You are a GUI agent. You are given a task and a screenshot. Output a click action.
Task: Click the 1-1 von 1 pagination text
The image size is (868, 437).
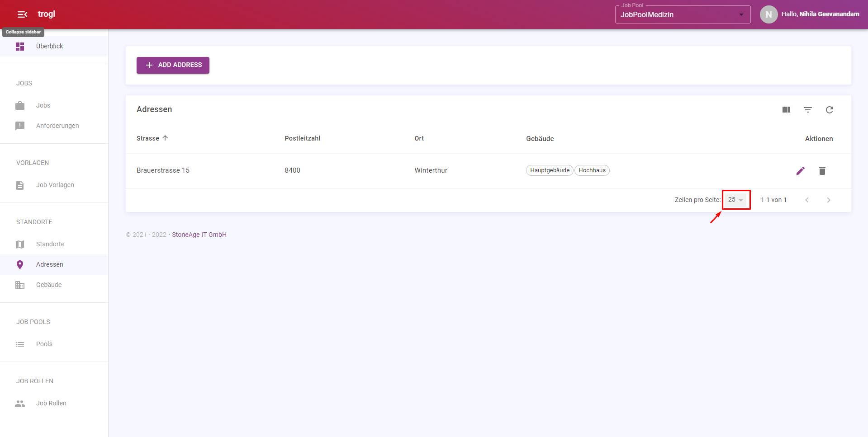click(773, 200)
